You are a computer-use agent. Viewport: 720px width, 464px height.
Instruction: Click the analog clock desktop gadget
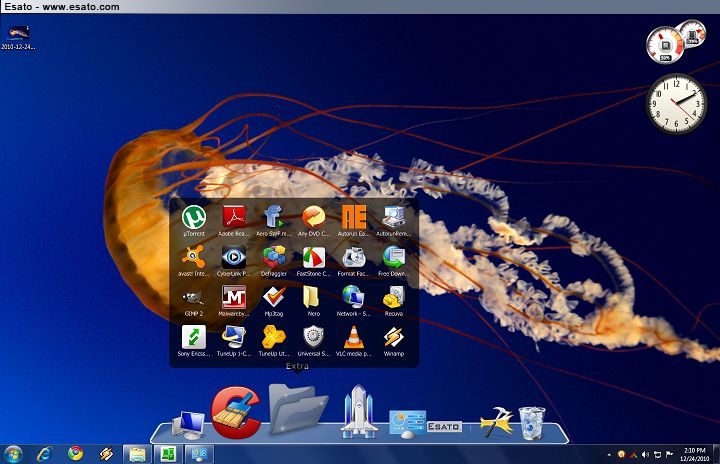pos(676,102)
